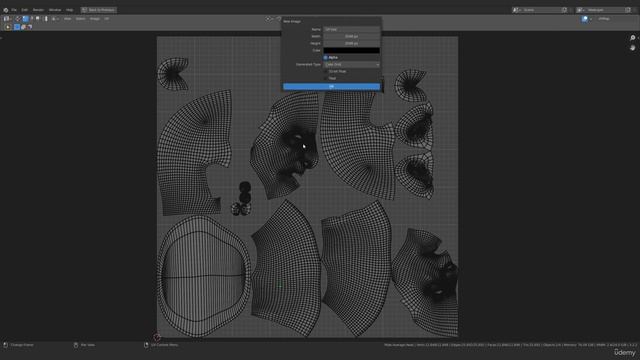Edit the Name field in New Image dialog
This screenshot has width=640, height=360.
click(x=351, y=29)
